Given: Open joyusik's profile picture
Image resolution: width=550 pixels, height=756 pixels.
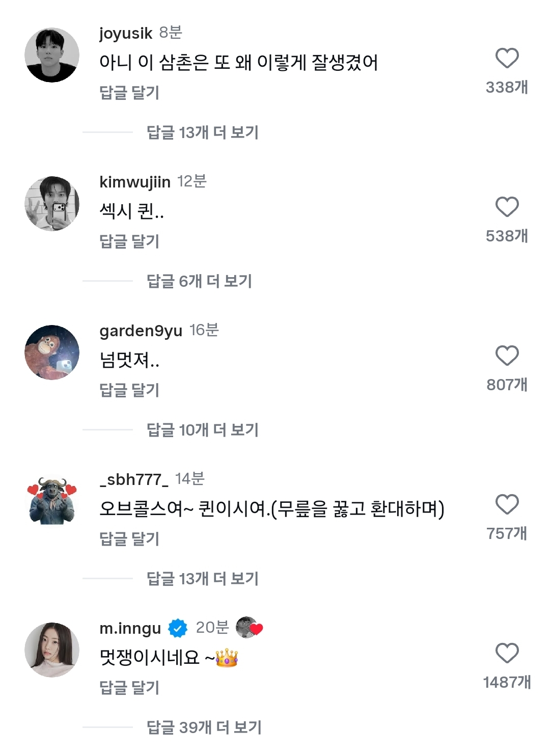Looking at the screenshot, I should tap(52, 55).
